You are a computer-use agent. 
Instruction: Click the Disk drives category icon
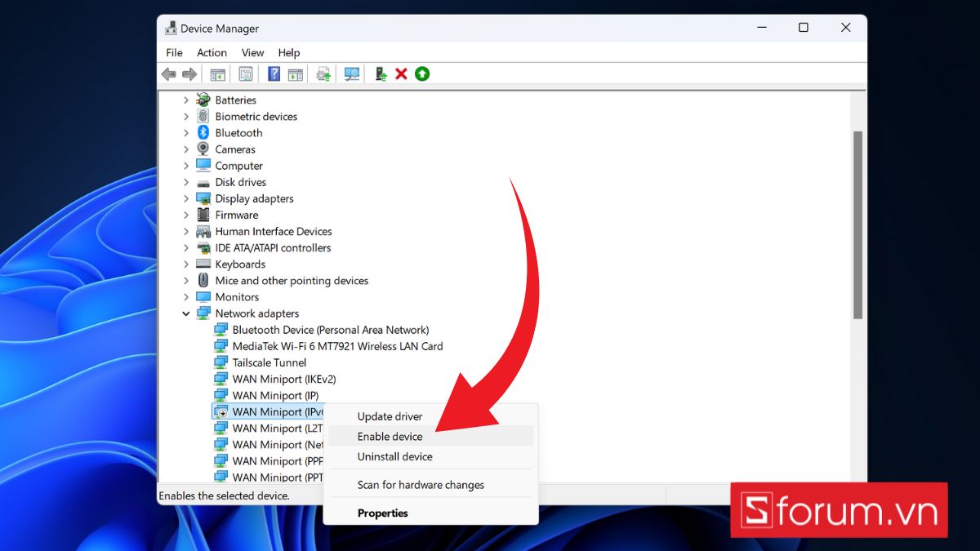coord(203,182)
